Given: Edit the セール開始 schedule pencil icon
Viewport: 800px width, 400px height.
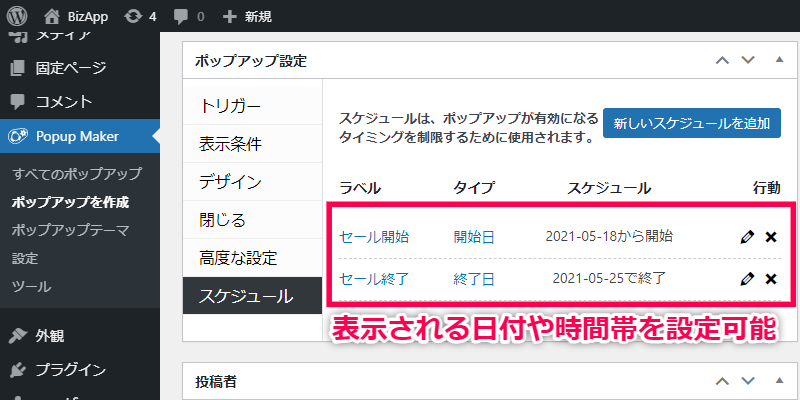Looking at the screenshot, I should click(x=746, y=237).
